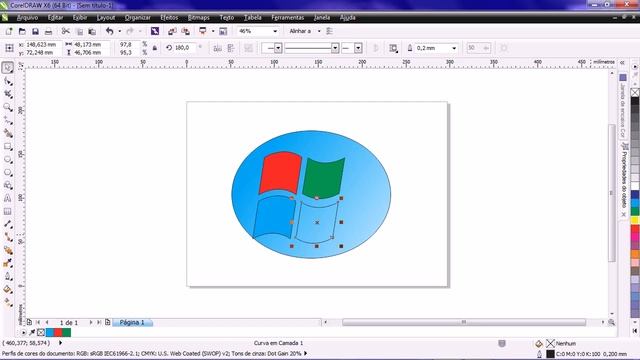The width and height of the screenshot is (640, 360).
Task: Add a page with the page-plus button
Action: [107, 322]
